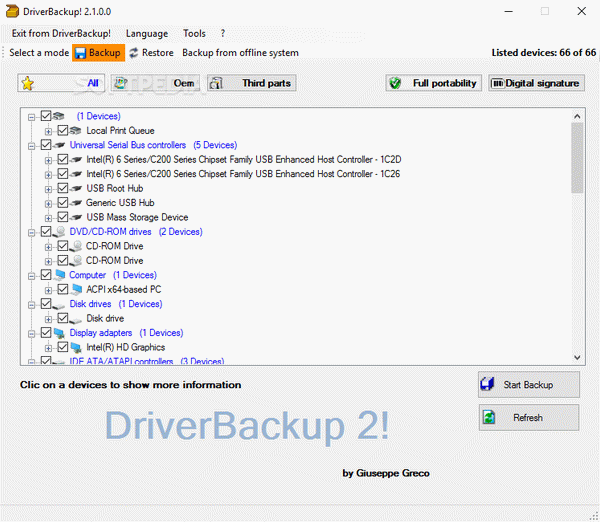Click the DriverBackup app icon in title bar
The height and width of the screenshot is (522, 600).
point(12,11)
